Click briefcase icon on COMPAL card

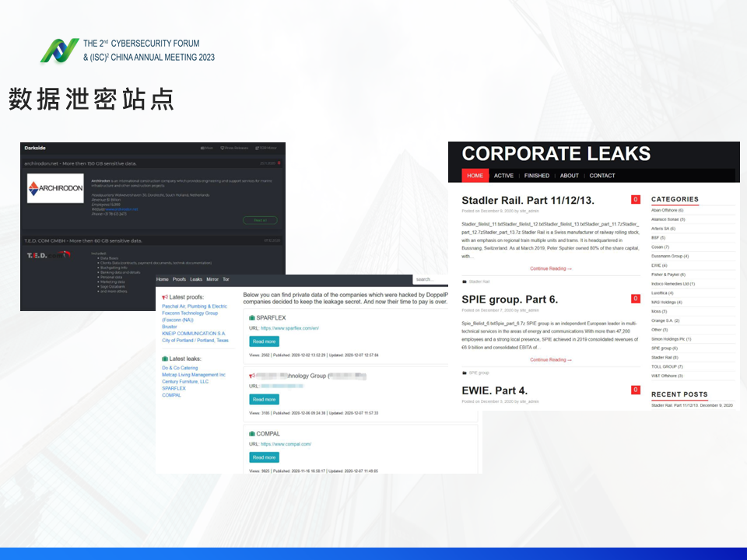coord(252,434)
